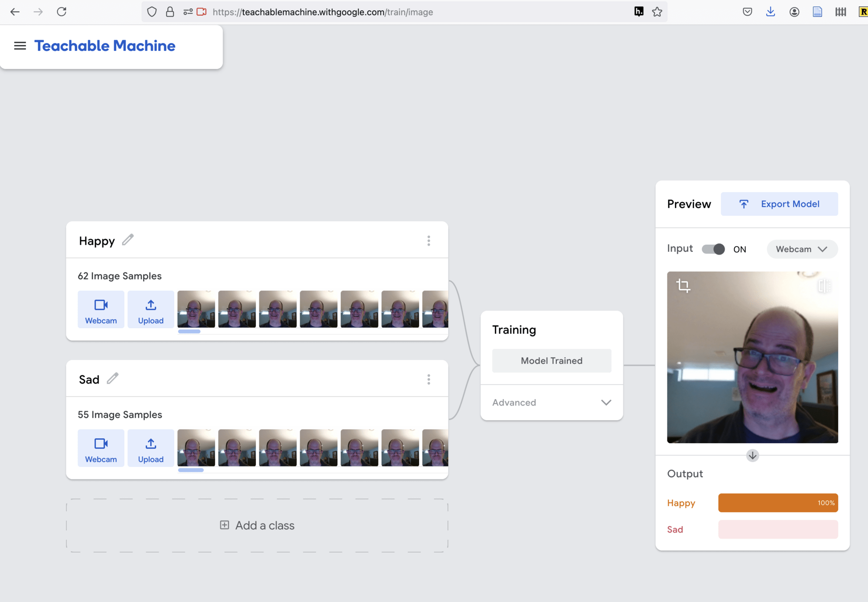The height and width of the screenshot is (602, 868).
Task: Open the Happy class three-dot options menu
Action: click(x=428, y=241)
